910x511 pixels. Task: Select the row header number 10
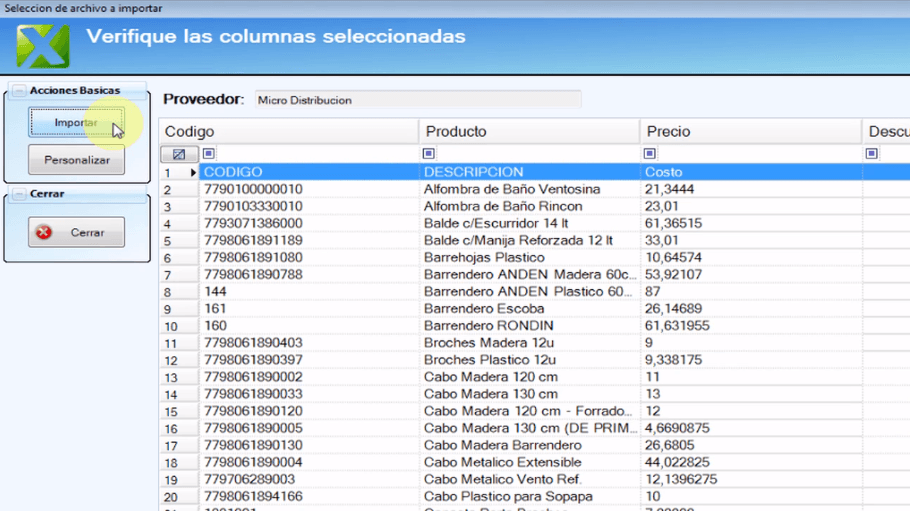click(170, 327)
